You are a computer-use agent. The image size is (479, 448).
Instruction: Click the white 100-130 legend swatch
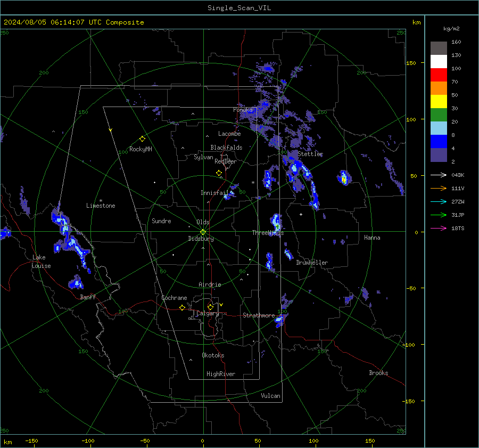439,62
